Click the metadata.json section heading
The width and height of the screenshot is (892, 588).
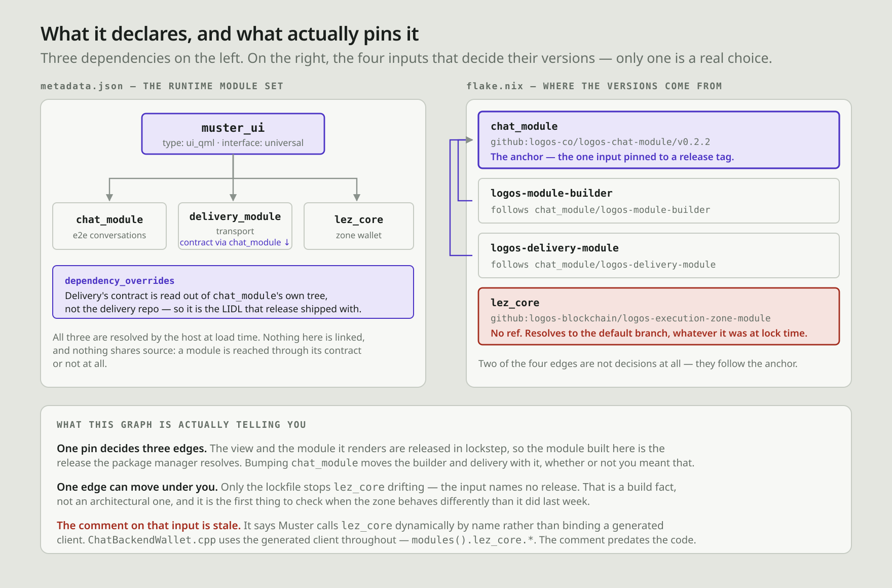click(x=162, y=86)
